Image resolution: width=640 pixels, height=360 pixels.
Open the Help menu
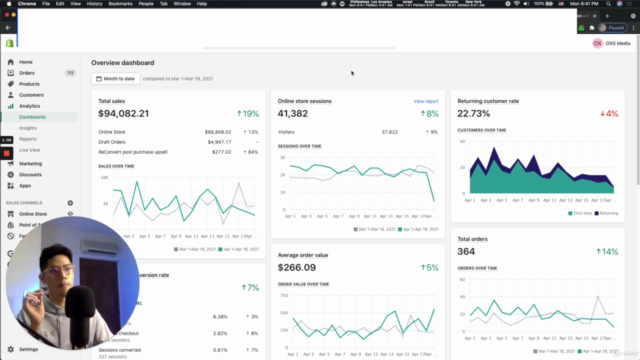202,4
